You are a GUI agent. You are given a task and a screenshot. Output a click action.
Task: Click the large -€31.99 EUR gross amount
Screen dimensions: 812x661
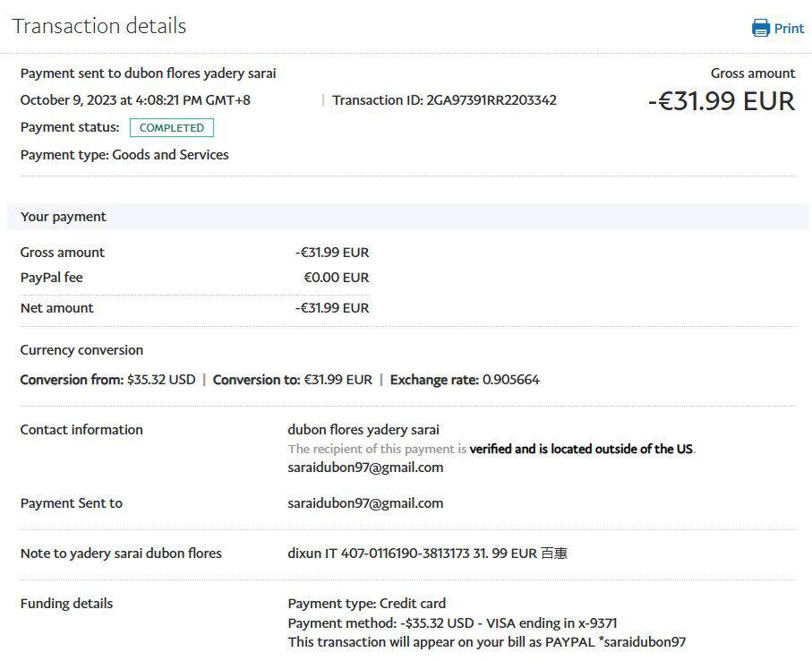[721, 101]
